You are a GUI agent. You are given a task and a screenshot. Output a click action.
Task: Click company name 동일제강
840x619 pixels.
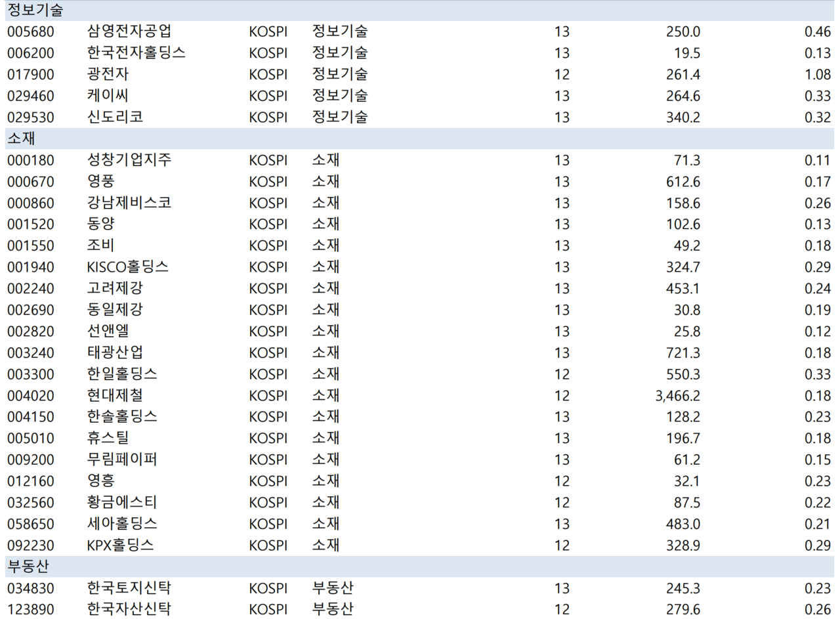pos(115,310)
